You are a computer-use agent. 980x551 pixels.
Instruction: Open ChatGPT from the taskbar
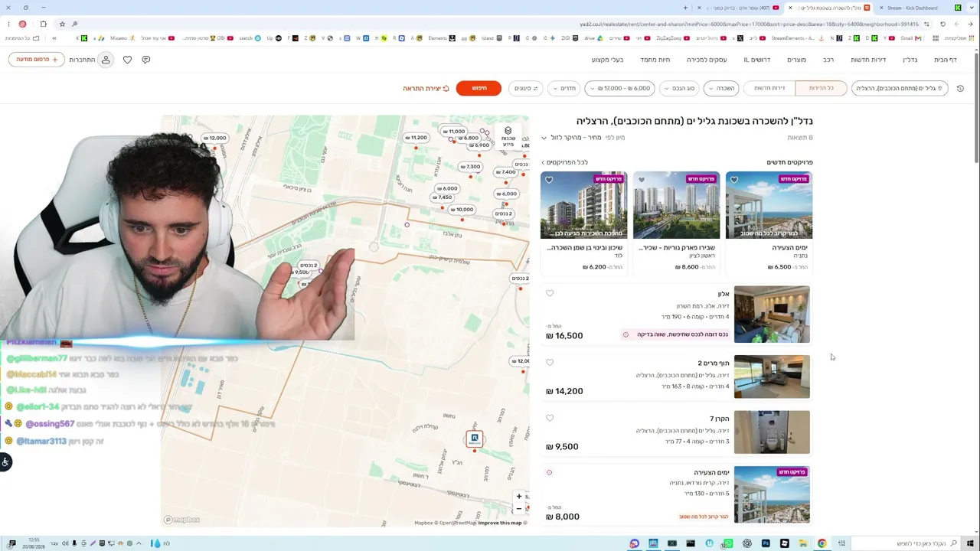[x=747, y=543]
